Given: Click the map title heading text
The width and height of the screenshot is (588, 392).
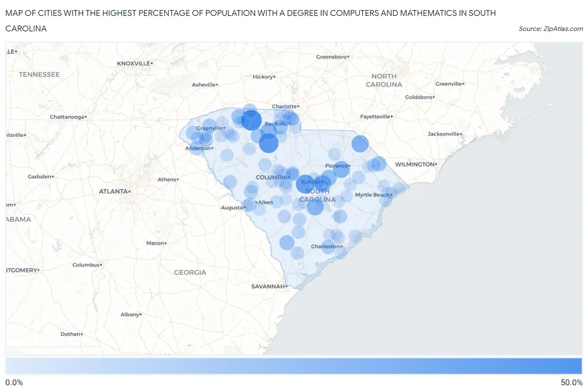Looking at the screenshot, I should 251,20.
